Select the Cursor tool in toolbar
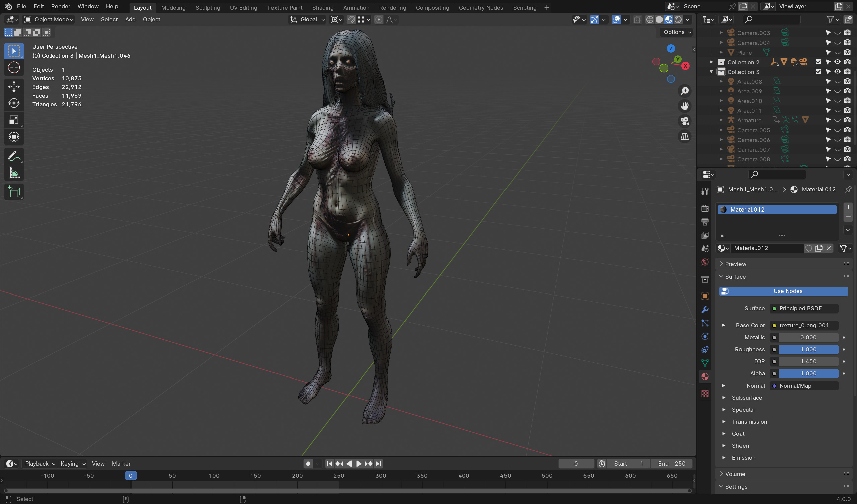Image resolution: width=857 pixels, height=504 pixels. click(14, 68)
